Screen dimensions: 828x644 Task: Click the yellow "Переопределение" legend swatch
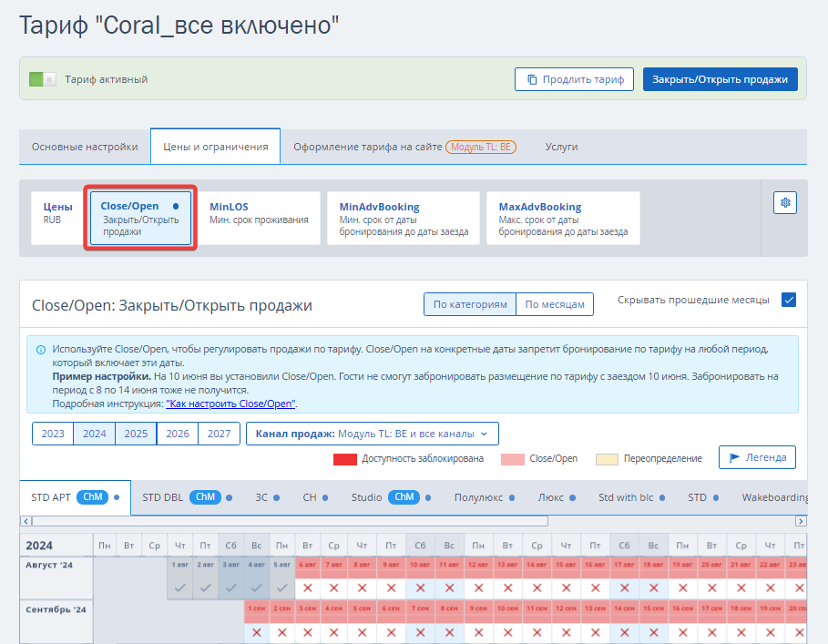pyautogui.click(x=607, y=459)
